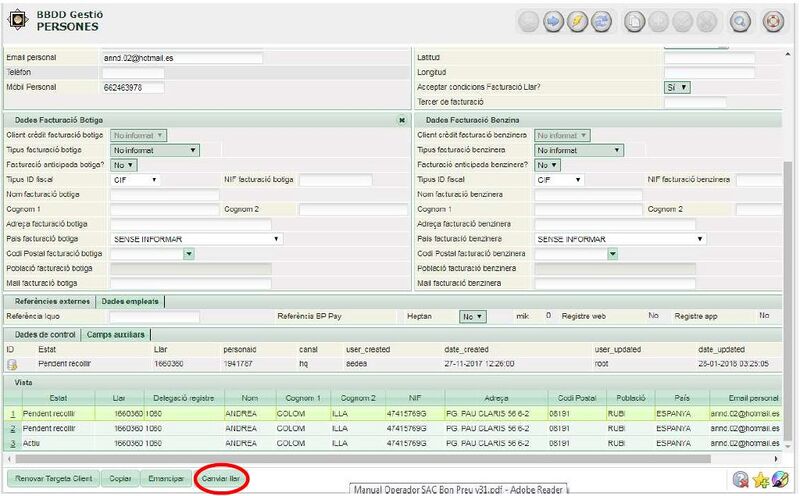The height and width of the screenshot is (496, 800).
Task: Expand País facturació benzinera dropdown
Action: click(x=614, y=240)
